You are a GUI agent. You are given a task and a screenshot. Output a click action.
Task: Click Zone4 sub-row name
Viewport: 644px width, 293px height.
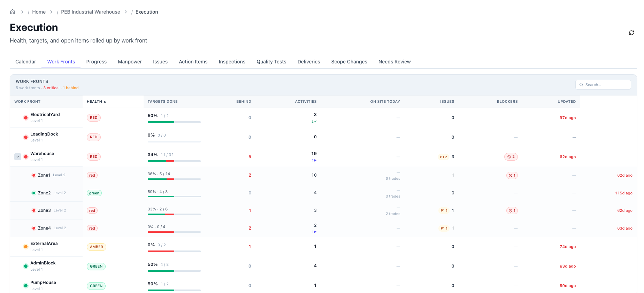[45, 228]
